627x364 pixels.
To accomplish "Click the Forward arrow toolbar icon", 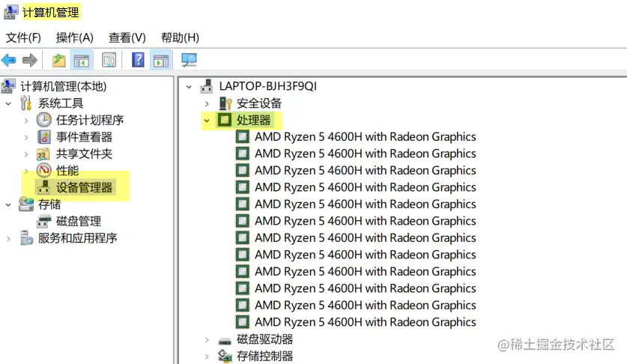I will [30, 61].
